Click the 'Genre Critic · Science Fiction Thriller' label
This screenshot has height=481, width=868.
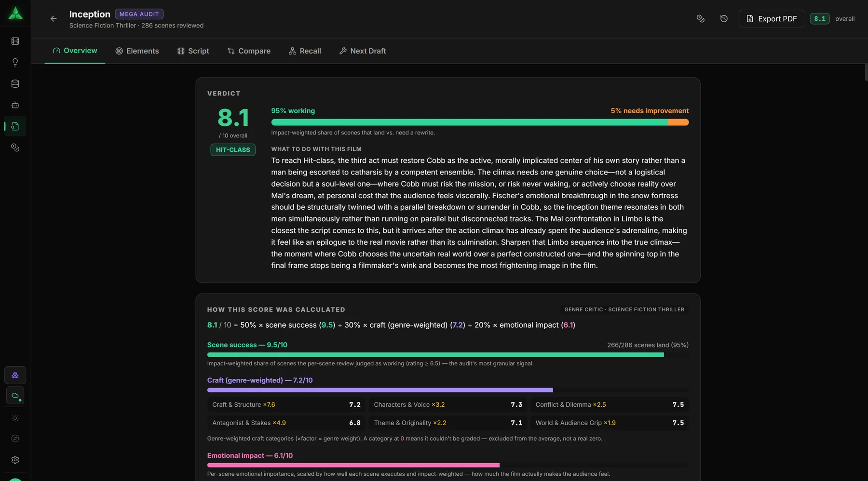(624, 309)
